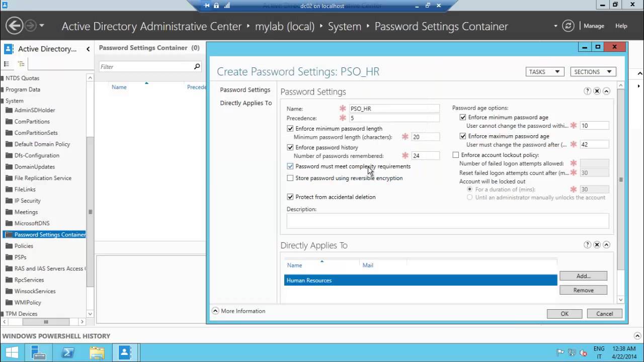The height and width of the screenshot is (362, 644).
Task: Click System breadcrumb
Action: coord(345,26)
